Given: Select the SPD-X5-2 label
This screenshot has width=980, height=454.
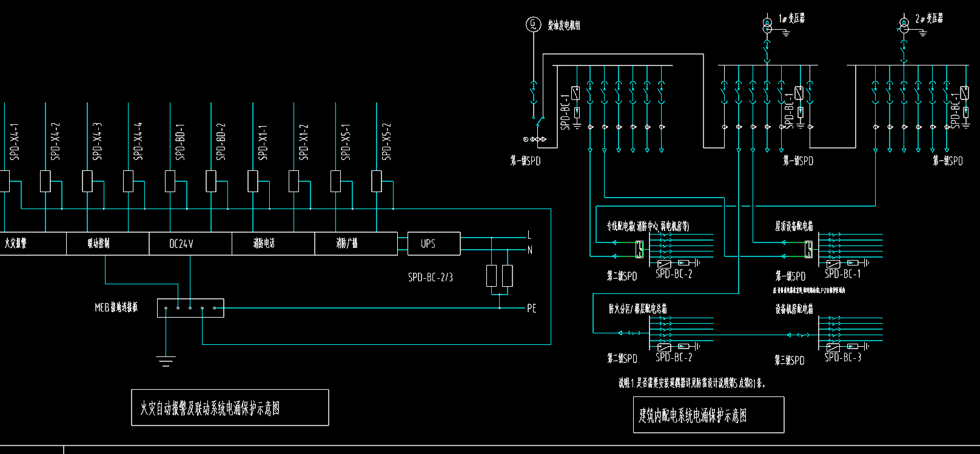Looking at the screenshot, I should click(x=386, y=142).
